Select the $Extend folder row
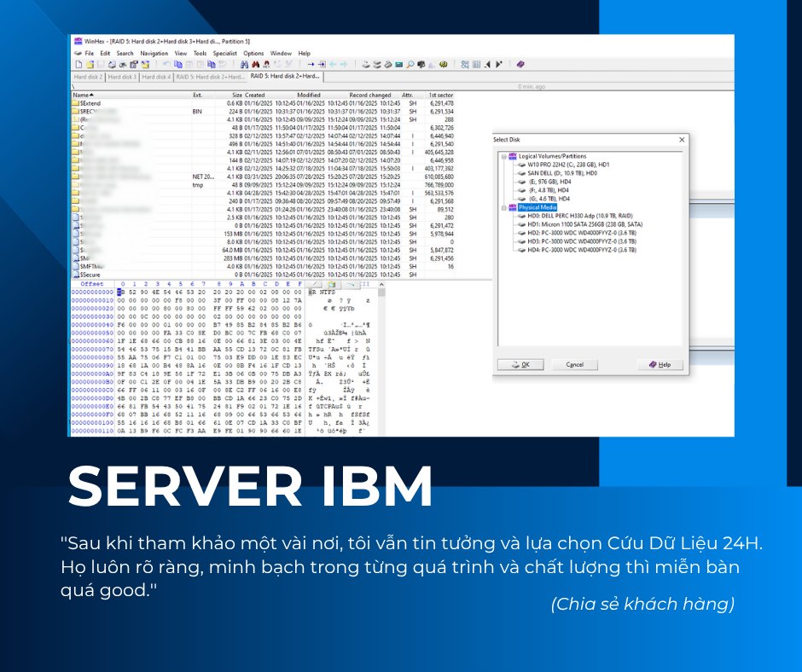 click(263, 103)
